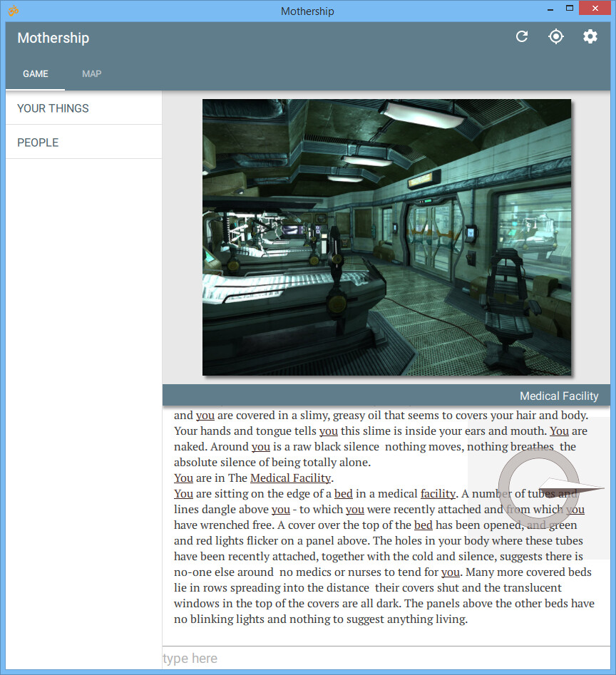Click the 'type here' command input
This screenshot has height=675, width=616.
pyautogui.click(x=386, y=658)
